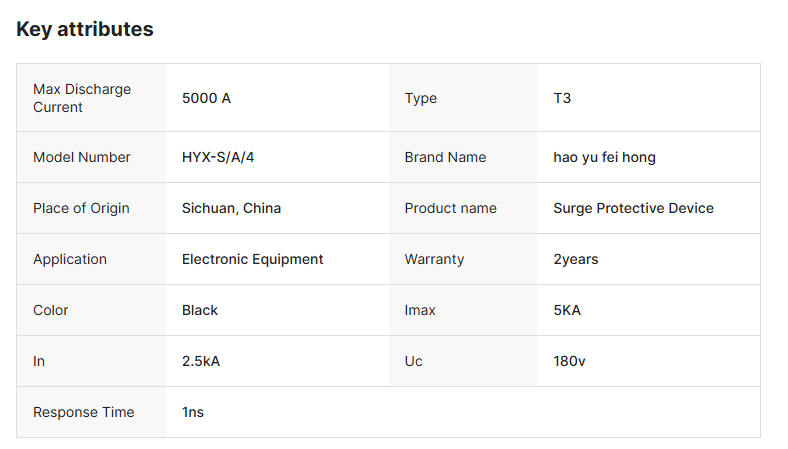Select the 1ns response time value

point(193,412)
